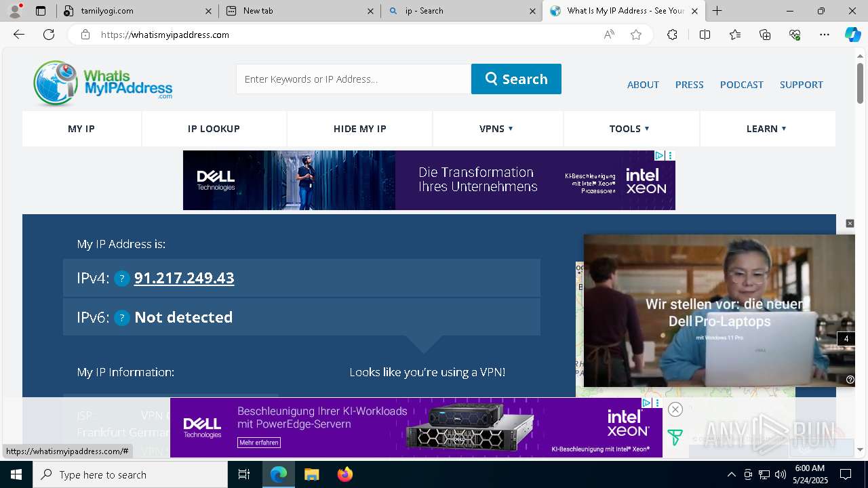Click the Windows taskbar search box
868x488 pixels.
point(130,474)
